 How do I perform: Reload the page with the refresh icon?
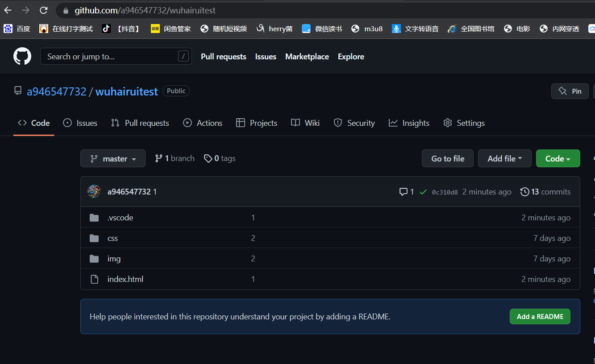pos(43,10)
